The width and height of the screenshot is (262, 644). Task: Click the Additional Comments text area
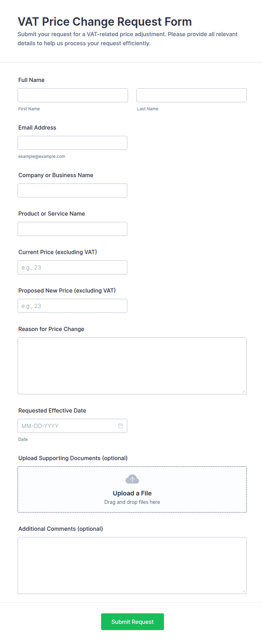[x=132, y=566]
